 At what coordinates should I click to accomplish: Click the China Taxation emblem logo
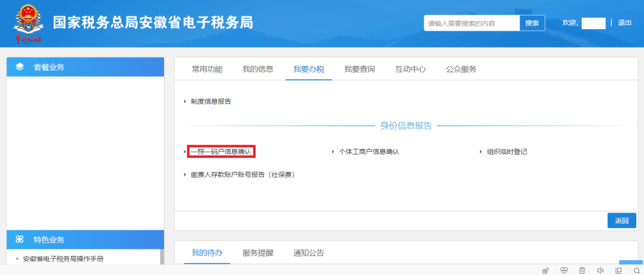28,23
